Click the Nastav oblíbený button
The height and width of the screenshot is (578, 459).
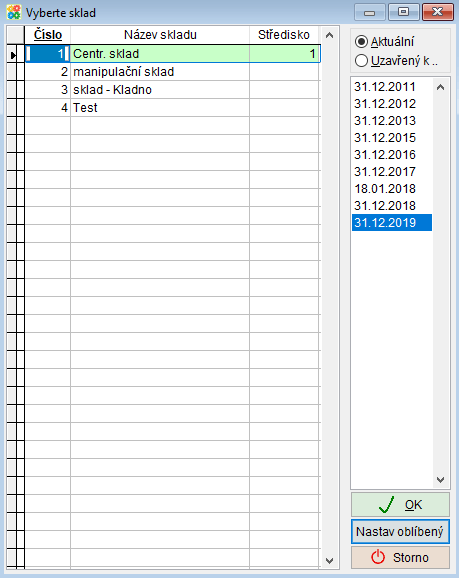coord(400,532)
